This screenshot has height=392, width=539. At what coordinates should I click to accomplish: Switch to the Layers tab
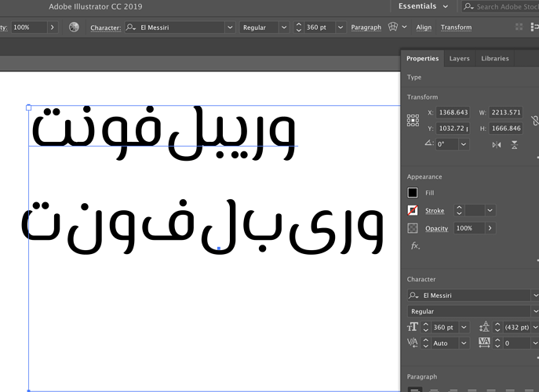coord(459,58)
